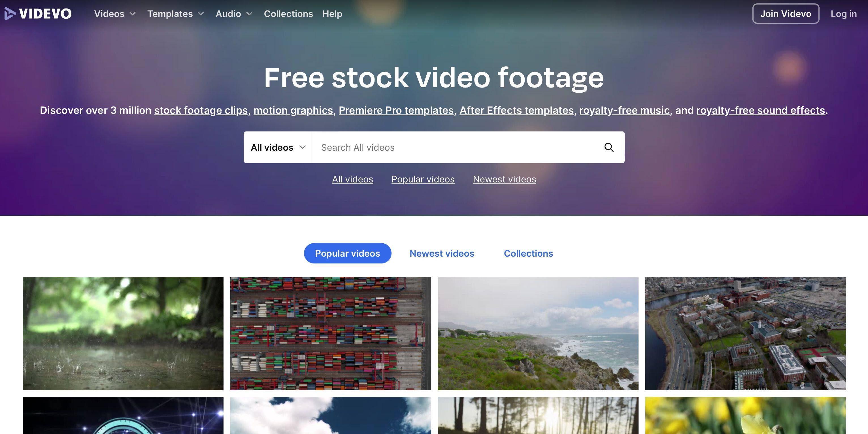Switch to the Newest videos tab

(441, 253)
